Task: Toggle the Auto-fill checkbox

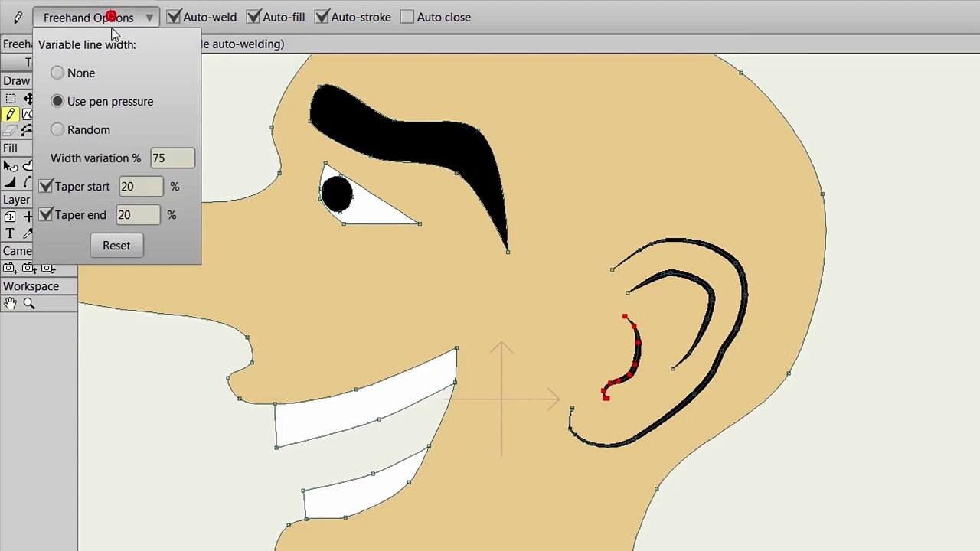Action: tap(253, 16)
